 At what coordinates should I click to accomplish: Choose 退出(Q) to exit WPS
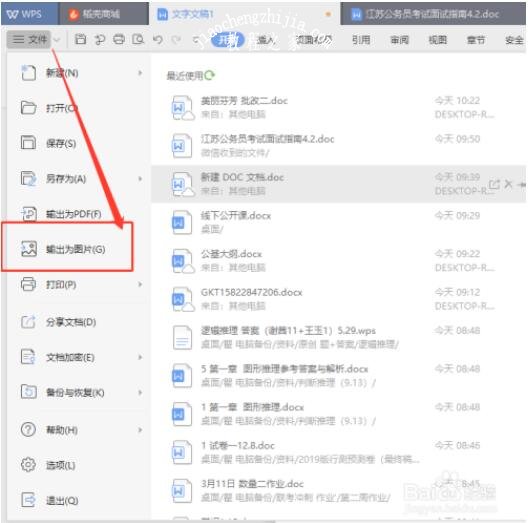click(x=77, y=500)
